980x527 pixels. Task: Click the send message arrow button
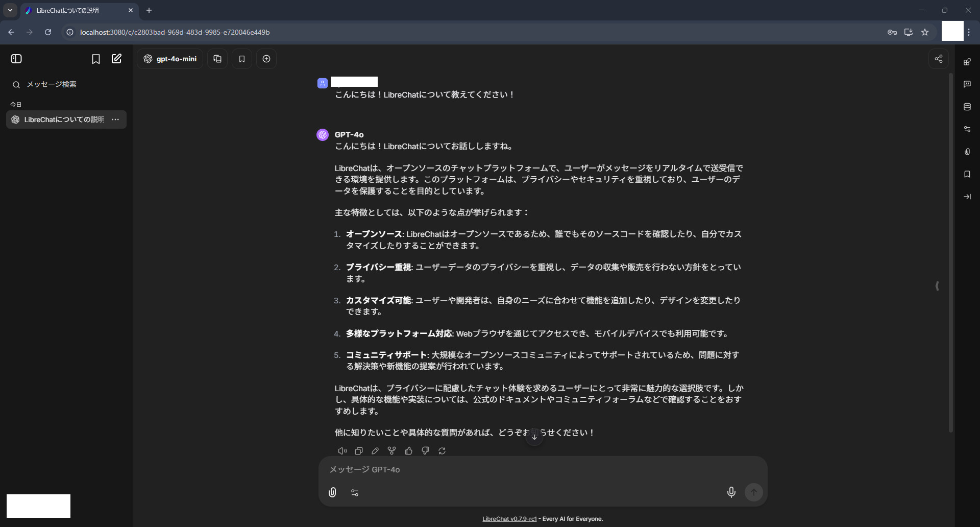click(x=754, y=492)
